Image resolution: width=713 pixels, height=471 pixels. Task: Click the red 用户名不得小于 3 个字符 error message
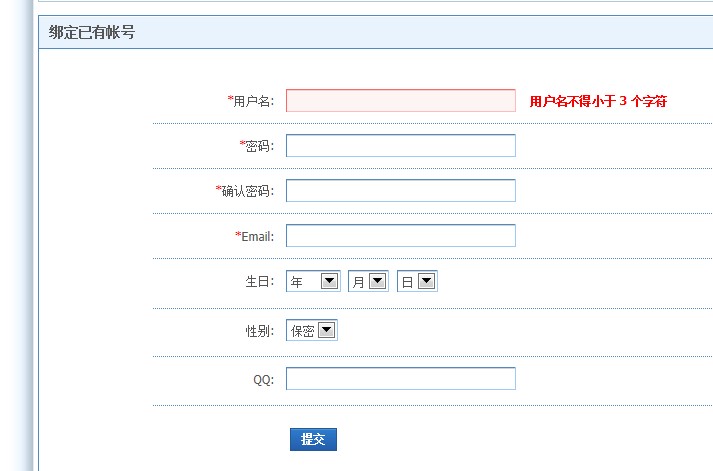(598, 101)
